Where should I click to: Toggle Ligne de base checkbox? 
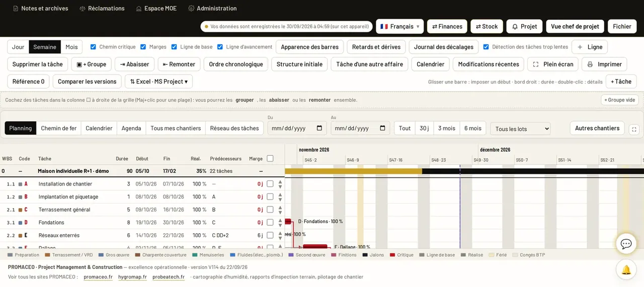(x=174, y=47)
